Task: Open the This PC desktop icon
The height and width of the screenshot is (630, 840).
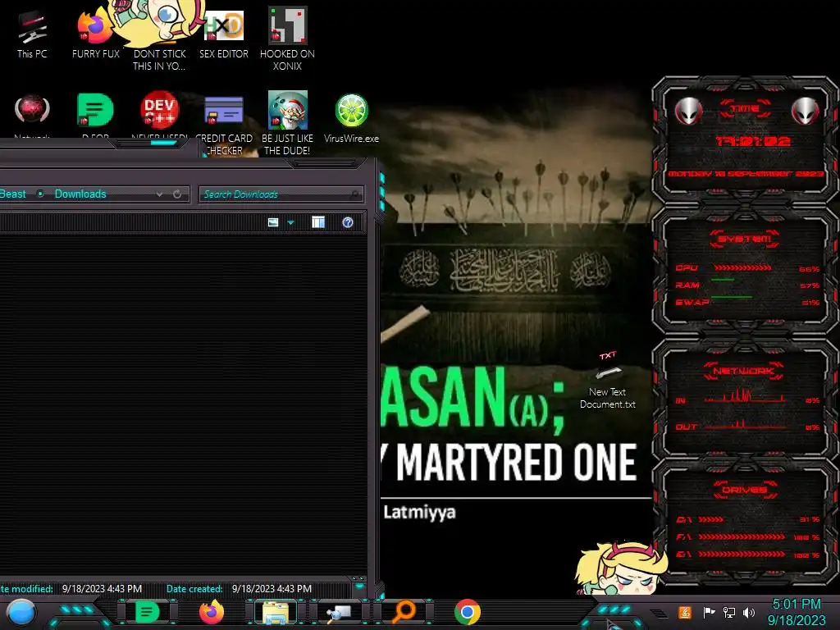Action: tap(32, 34)
